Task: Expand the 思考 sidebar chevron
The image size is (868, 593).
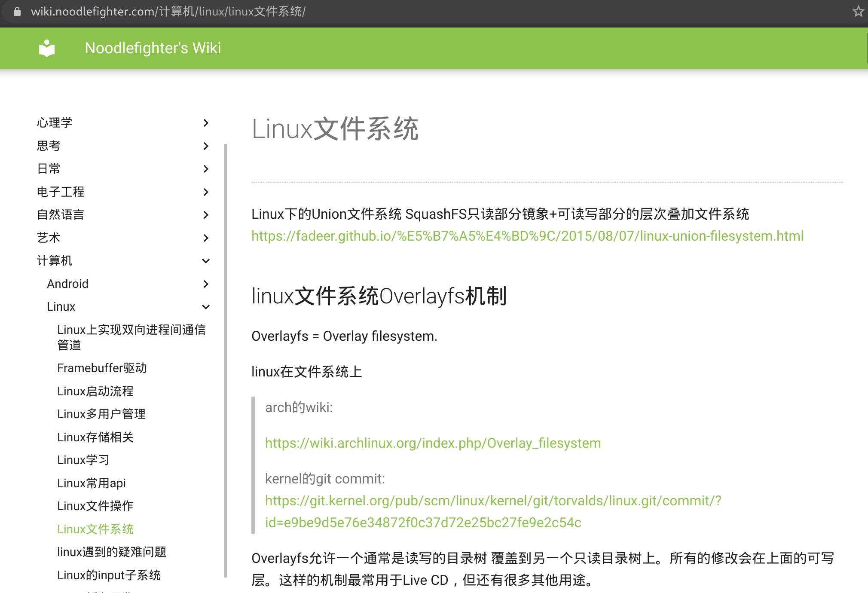Action: (206, 146)
